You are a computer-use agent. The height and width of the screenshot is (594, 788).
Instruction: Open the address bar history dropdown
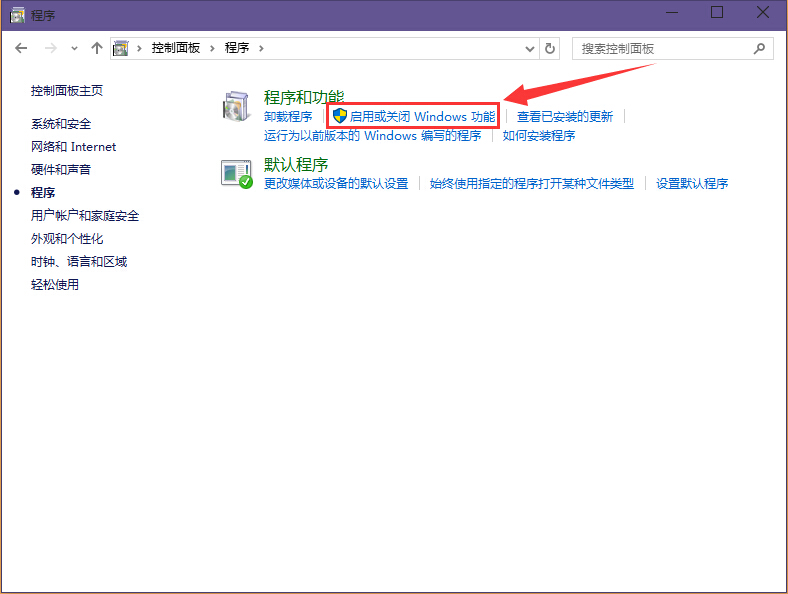point(530,48)
